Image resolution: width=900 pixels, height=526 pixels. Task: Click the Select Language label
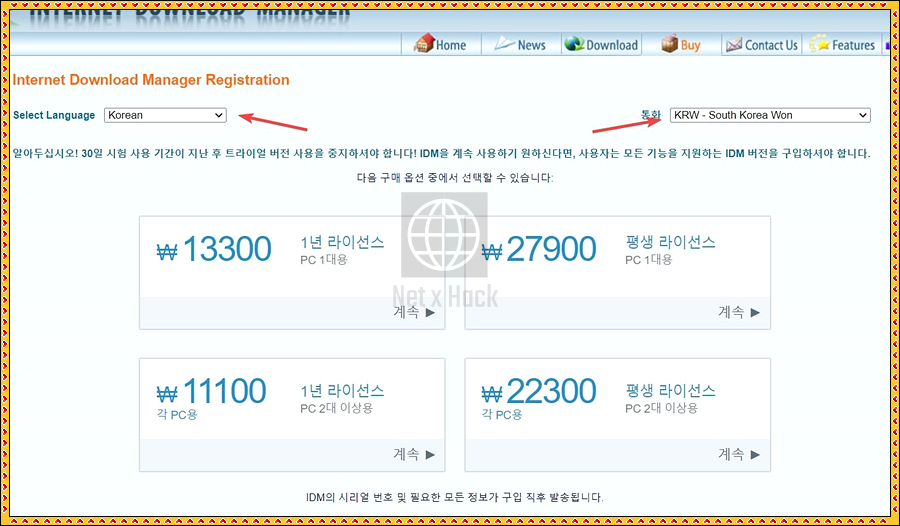pos(54,115)
